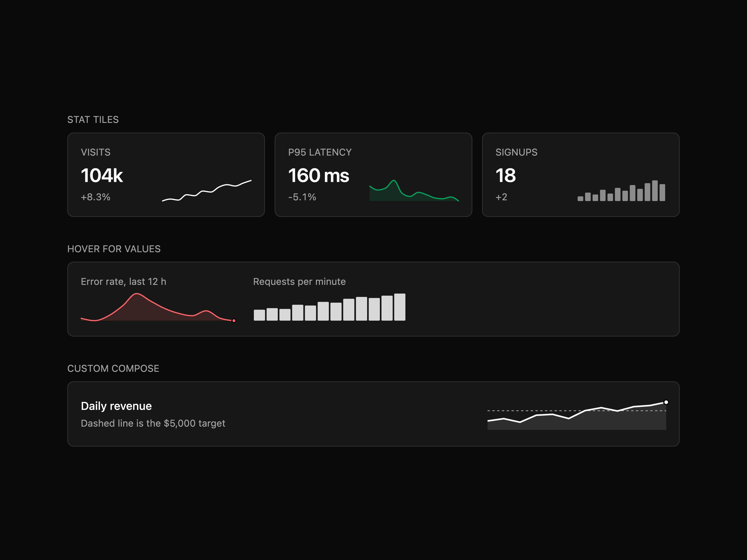This screenshot has width=747, height=560.
Task: Click the red error rate area chart
Action: (158, 307)
